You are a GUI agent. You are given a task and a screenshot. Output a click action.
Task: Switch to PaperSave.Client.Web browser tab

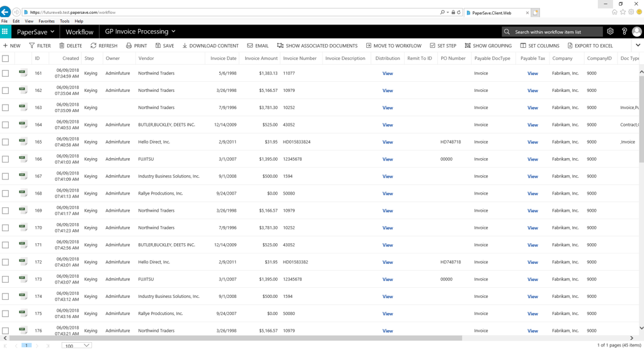click(497, 13)
